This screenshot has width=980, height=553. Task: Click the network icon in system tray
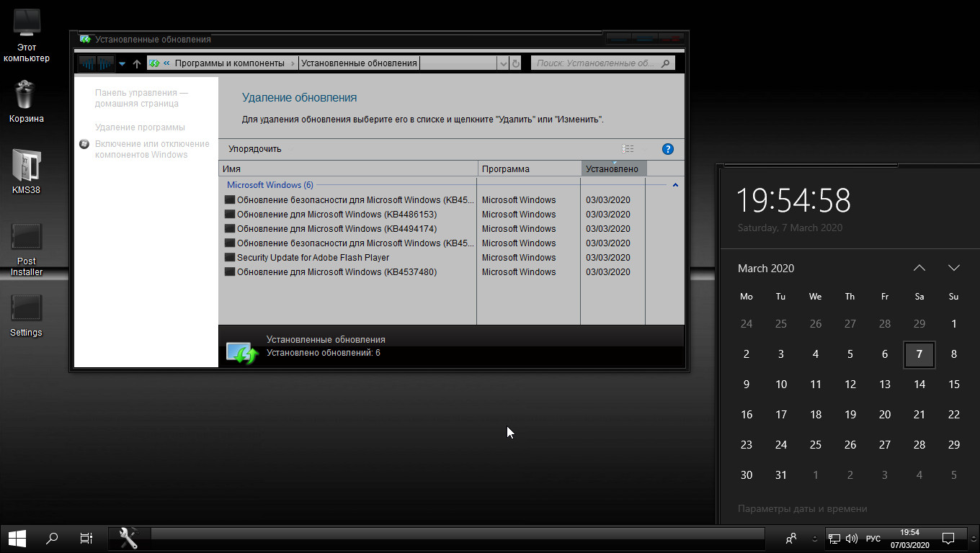(834, 538)
